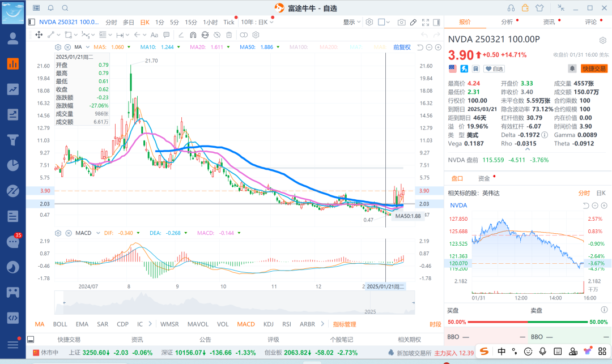Open the code brackets sidebar icon
The height and width of the screenshot is (364, 612).
pyautogui.click(x=13, y=318)
